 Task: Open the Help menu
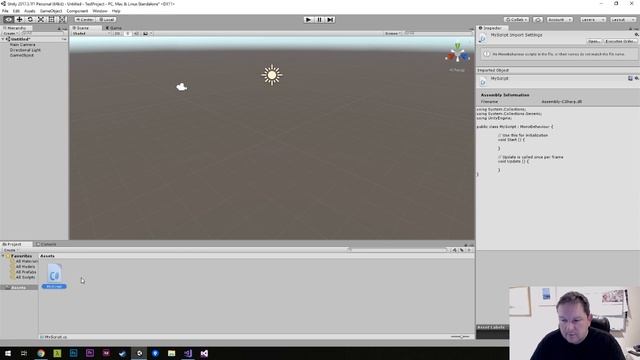tap(116, 11)
